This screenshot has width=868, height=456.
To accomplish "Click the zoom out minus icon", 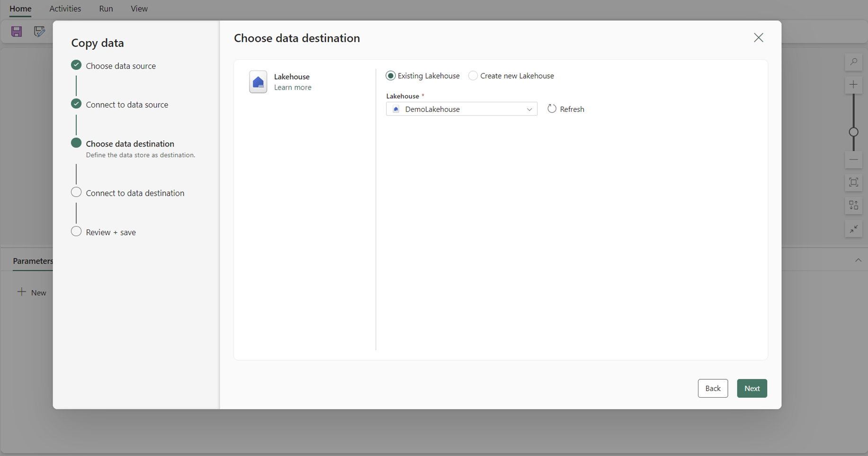I will (853, 160).
